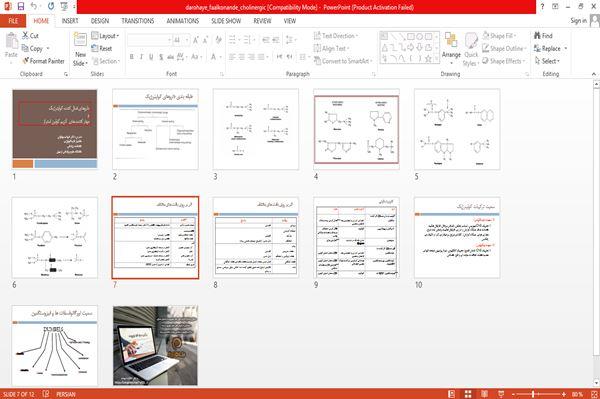Image resolution: width=600 pixels, height=399 pixels.
Task: Click the Replace button
Action: pyautogui.click(x=550, y=49)
